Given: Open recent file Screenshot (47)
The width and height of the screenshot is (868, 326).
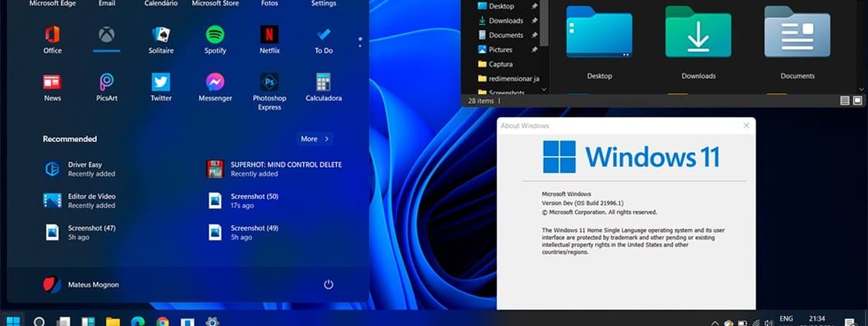Looking at the screenshot, I should (80, 232).
